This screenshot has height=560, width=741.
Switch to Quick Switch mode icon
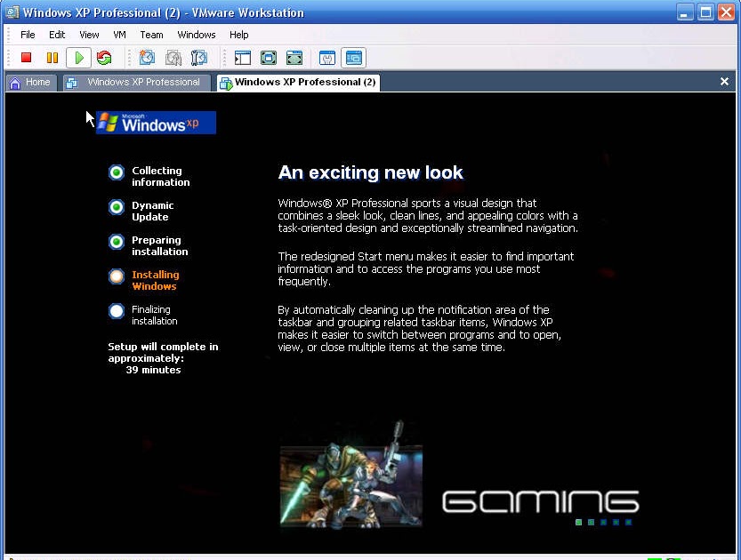tap(294, 58)
